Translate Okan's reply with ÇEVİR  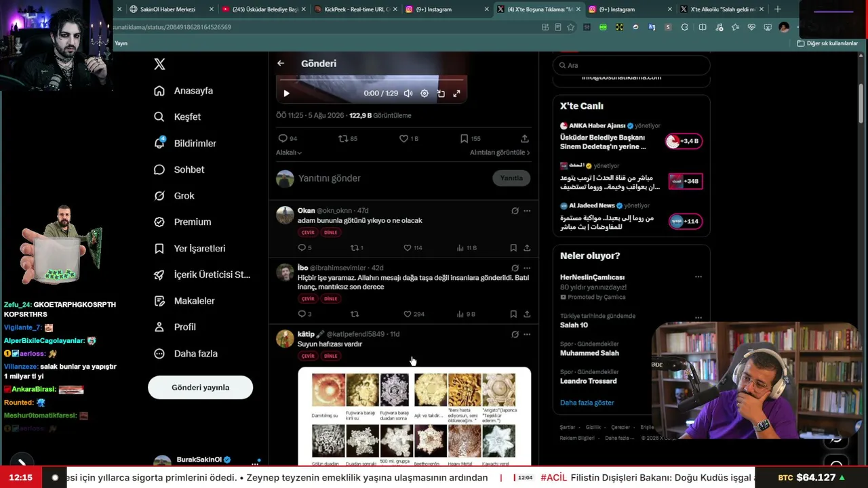(x=308, y=232)
